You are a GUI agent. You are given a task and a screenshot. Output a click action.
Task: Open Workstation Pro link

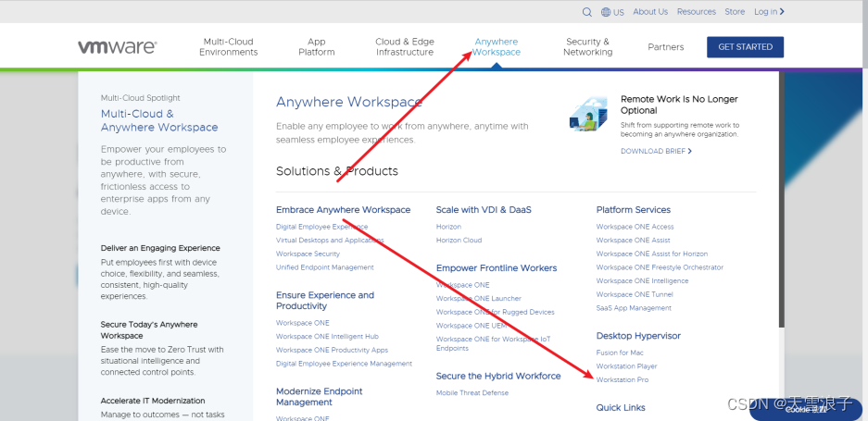point(623,380)
